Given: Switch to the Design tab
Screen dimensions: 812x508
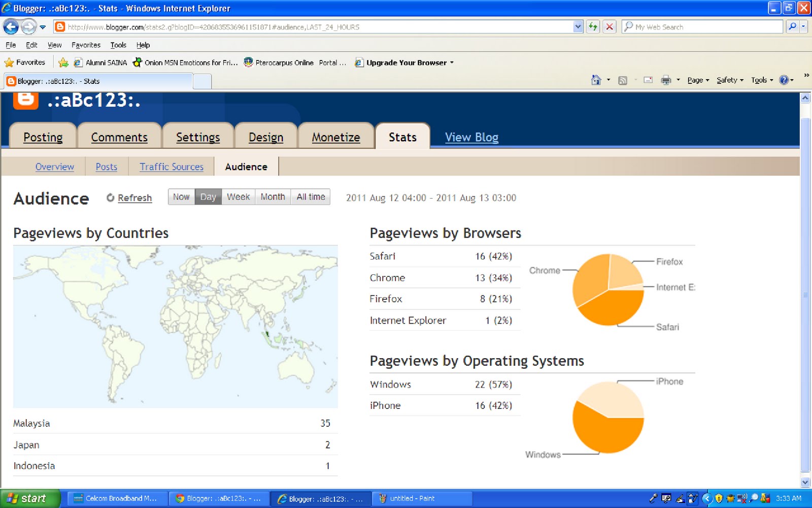Looking at the screenshot, I should click(x=266, y=137).
